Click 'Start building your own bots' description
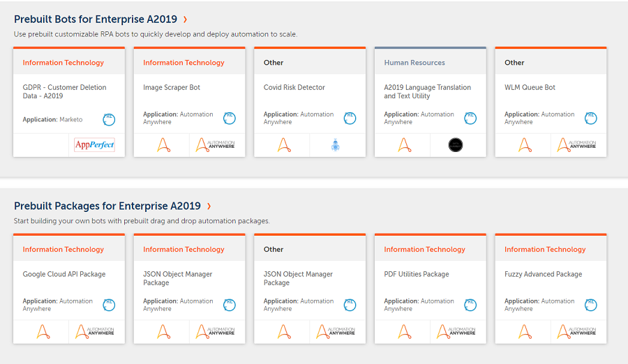The height and width of the screenshot is (364, 628). pos(142,220)
